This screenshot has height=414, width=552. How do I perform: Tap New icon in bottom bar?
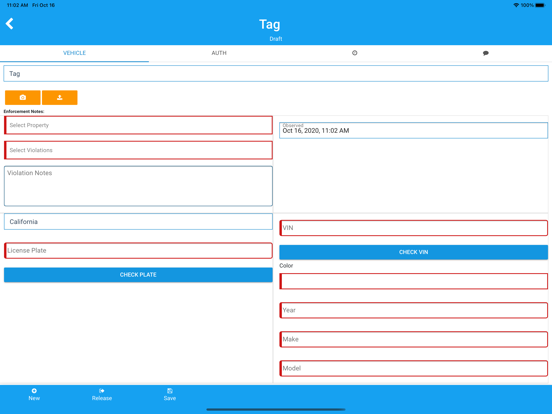[x=34, y=394]
